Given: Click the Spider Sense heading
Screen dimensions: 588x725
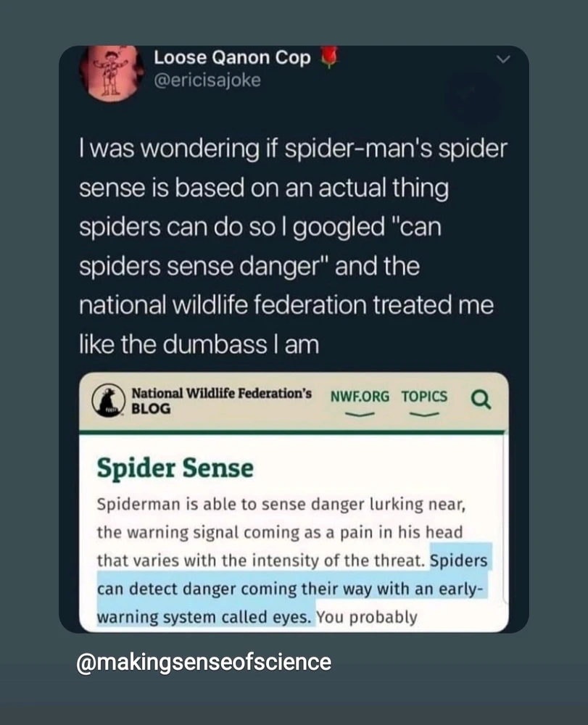Looking at the screenshot, I should point(175,468).
